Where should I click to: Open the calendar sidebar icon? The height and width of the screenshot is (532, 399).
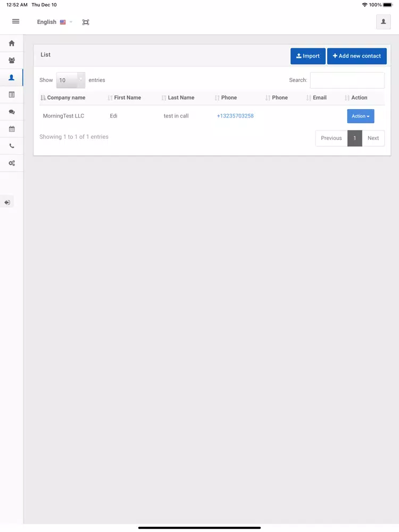(x=12, y=129)
